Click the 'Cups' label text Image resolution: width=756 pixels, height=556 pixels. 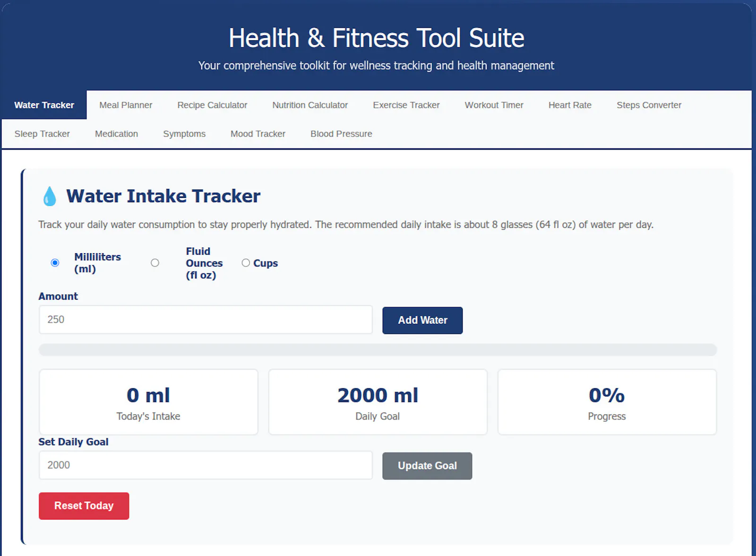[x=266, y=263]
